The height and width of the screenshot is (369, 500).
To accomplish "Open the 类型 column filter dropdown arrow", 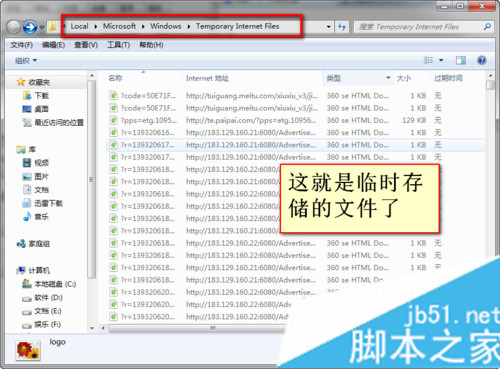I will [388, 78].
